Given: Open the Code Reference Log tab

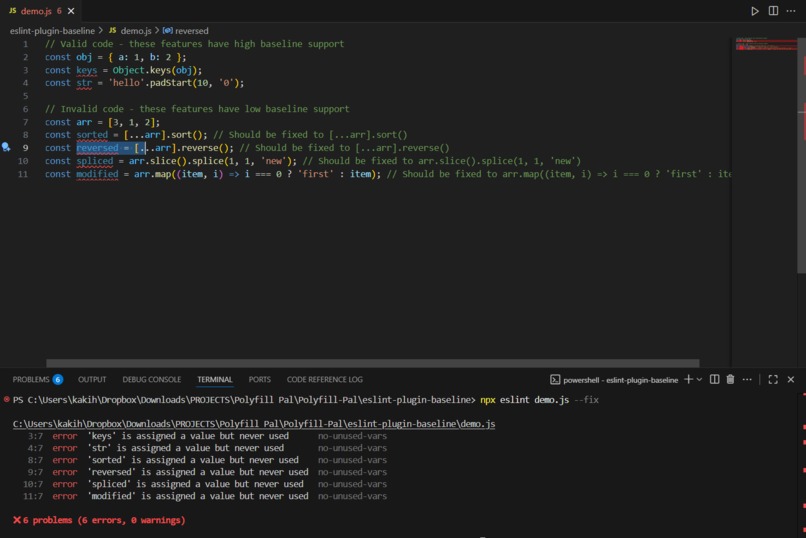Looking at the screenshot, I should [x=325, y=379].
